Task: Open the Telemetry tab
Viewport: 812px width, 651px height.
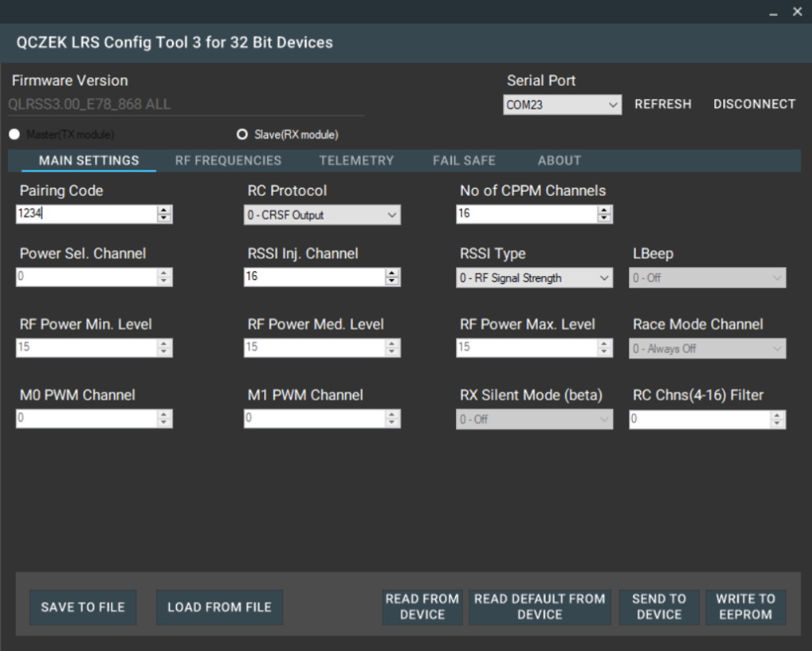Action: (x=356, y=160)
